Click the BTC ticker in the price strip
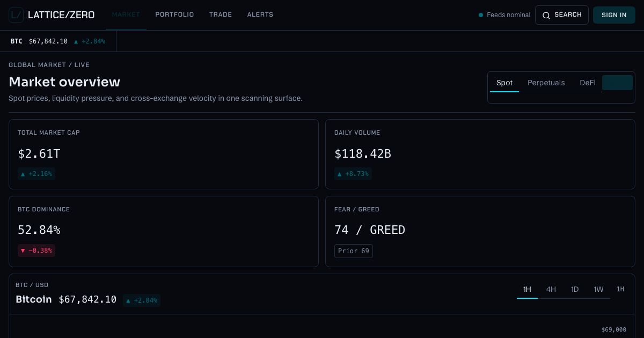Screen dimensions: 644x338 pos(17,41)
